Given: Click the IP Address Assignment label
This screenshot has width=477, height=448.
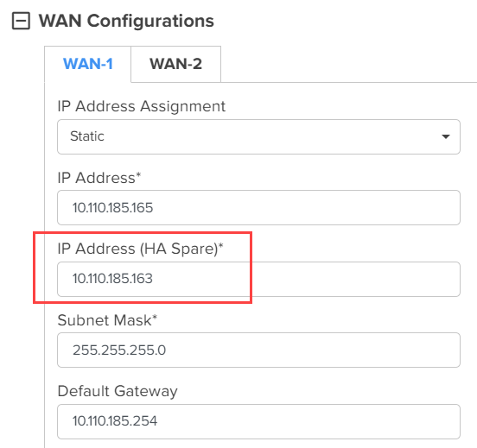Looking at the screenshot, I should 142,107.
